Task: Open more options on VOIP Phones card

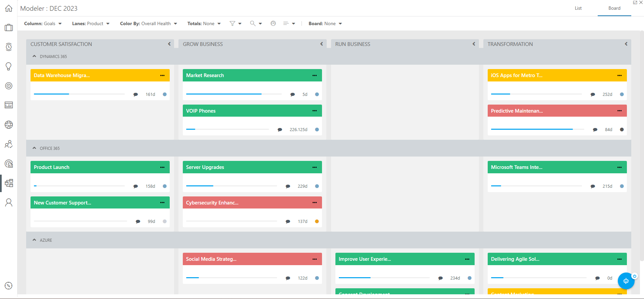Action: 315,111
